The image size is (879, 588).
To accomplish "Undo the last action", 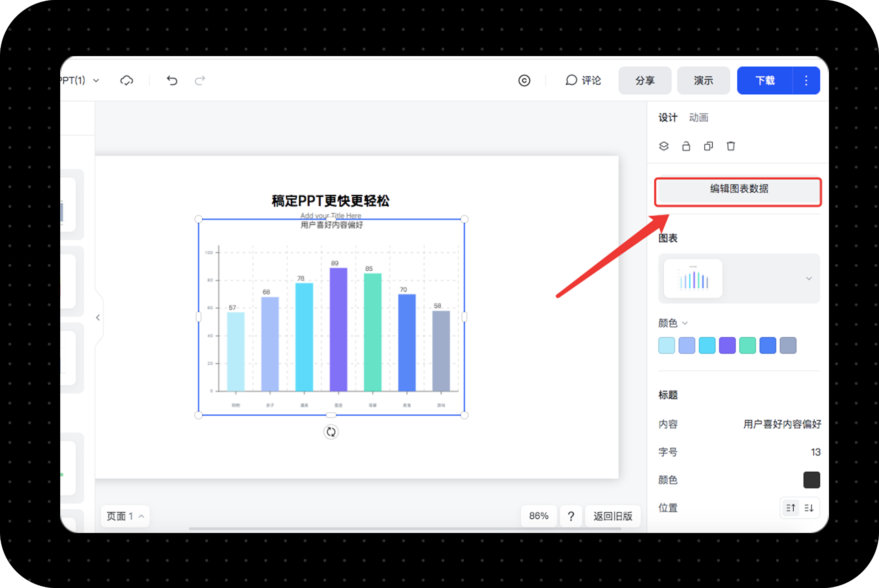I will [172, 81].
